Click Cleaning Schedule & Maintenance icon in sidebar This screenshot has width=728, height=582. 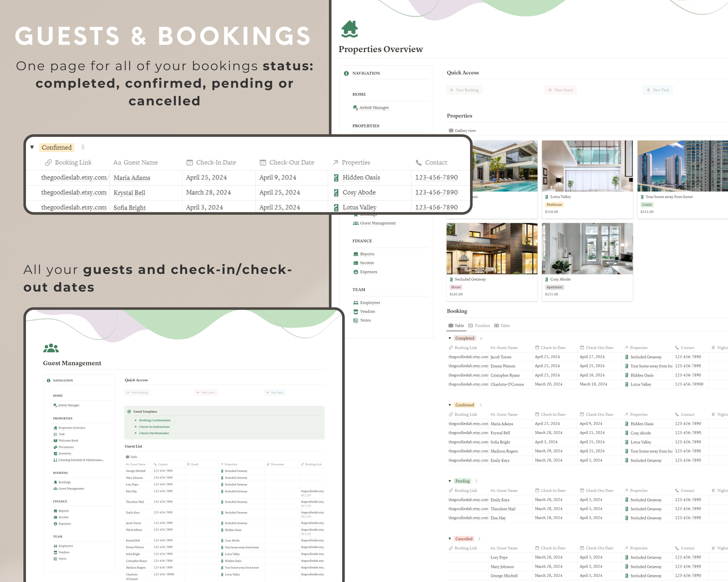(55, 460)
